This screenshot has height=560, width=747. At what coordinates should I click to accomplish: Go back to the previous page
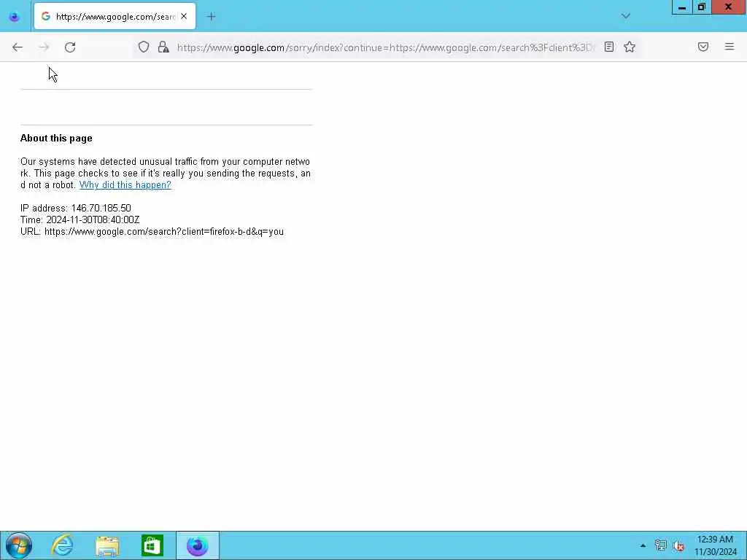18,47
